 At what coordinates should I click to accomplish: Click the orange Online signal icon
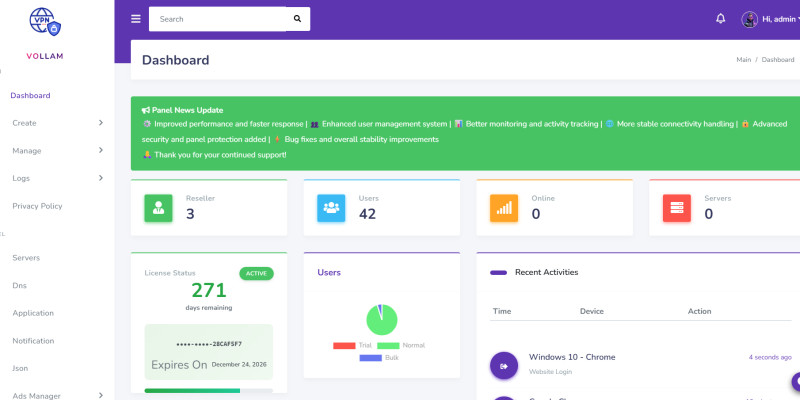[x=504, y=208]
